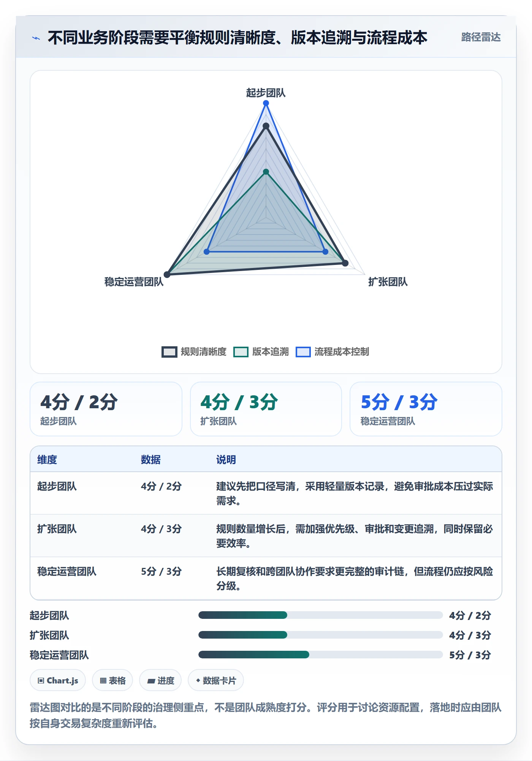Click the 数据 column header
Screen dimensions: 532x761
point(151,460)
